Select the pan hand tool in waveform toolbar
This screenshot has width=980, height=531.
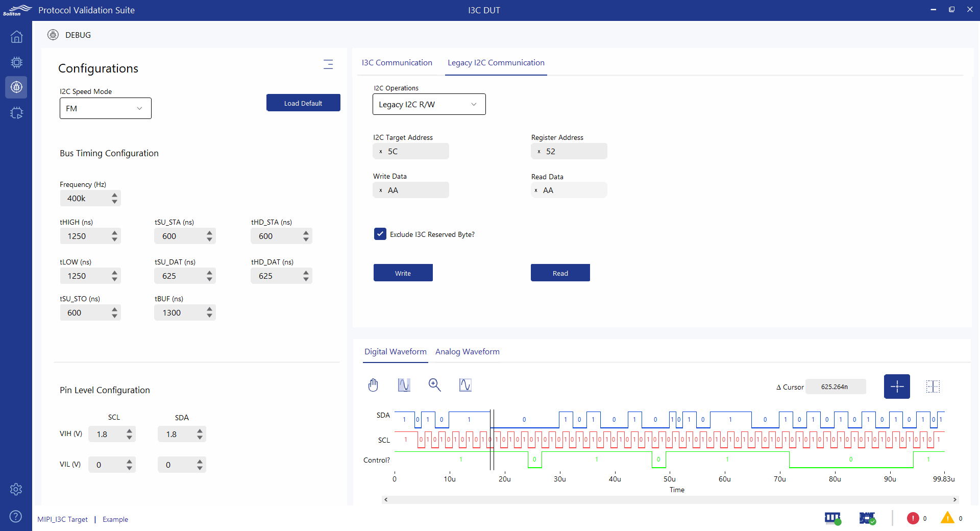click(x=373, y=385)
